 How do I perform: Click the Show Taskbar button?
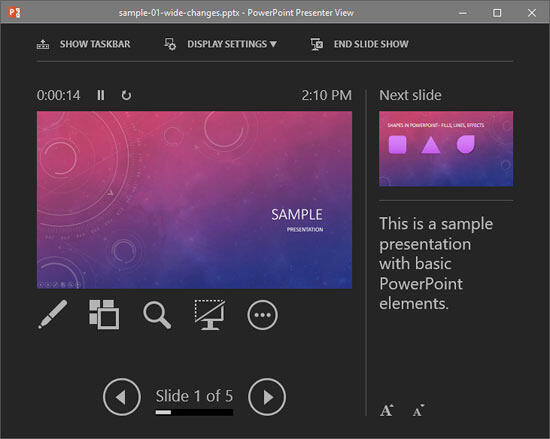[x=83, y=44]
